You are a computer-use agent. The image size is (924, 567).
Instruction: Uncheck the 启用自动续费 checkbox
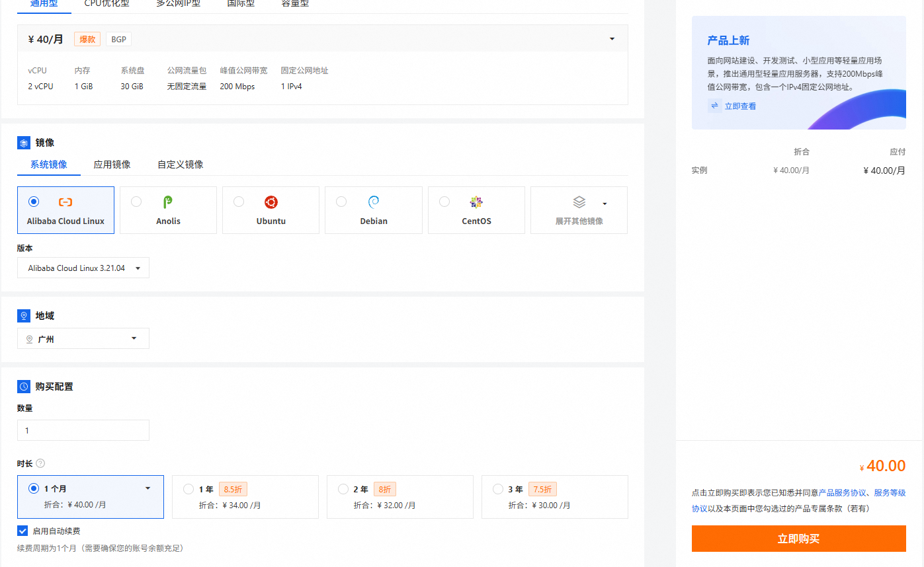click(22, 531)
